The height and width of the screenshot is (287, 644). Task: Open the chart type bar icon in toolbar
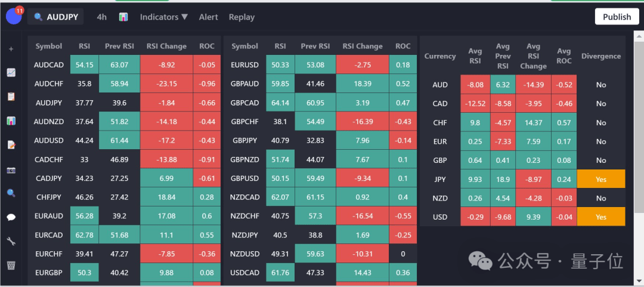click(x=123, y=17)
